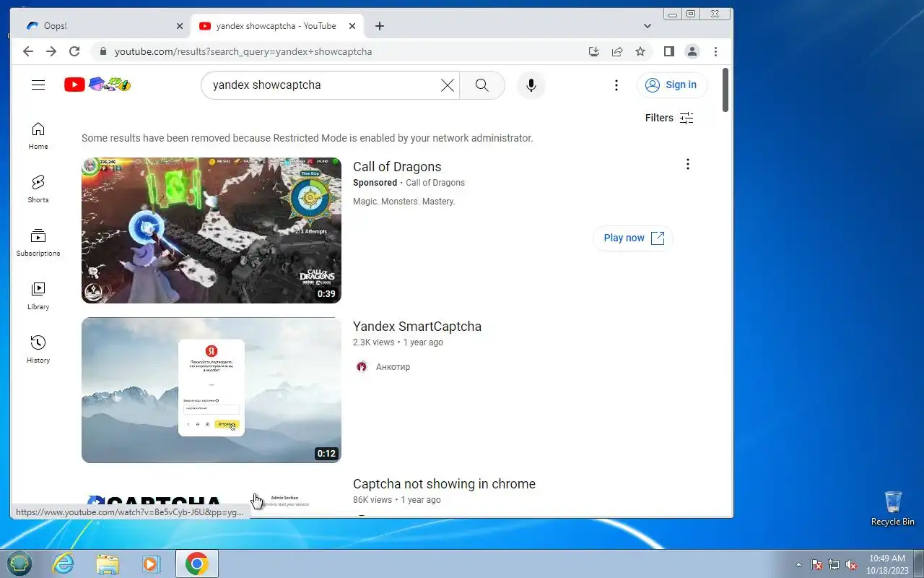Launch Internet Explorer from taskbar
Viewport: 924px width, 578px height.
click(x=64, y=564)
